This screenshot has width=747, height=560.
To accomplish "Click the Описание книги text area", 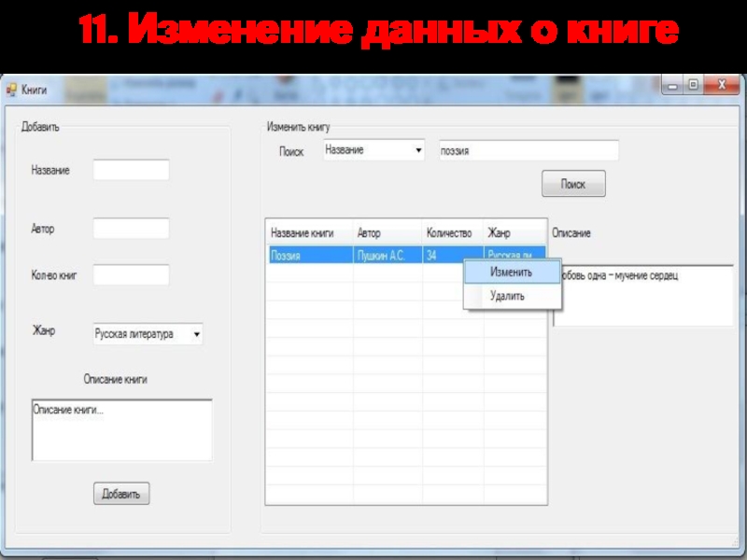I will pos(121,431).
